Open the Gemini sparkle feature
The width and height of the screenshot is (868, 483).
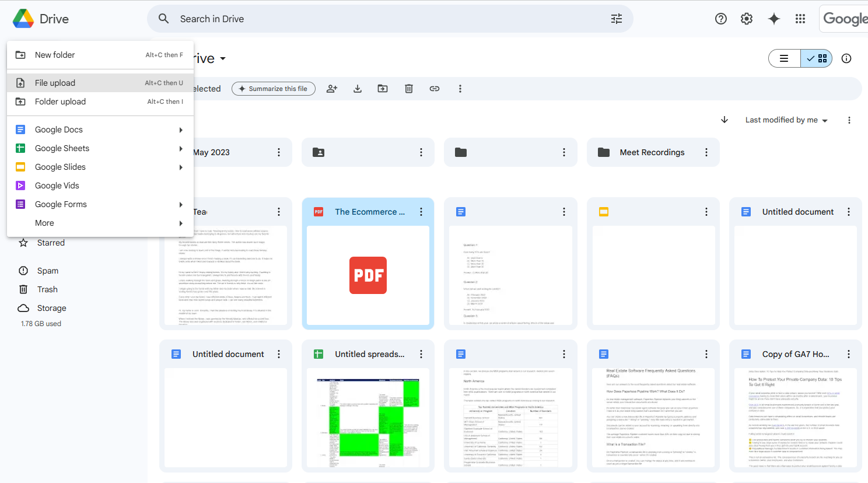[773, 19]
